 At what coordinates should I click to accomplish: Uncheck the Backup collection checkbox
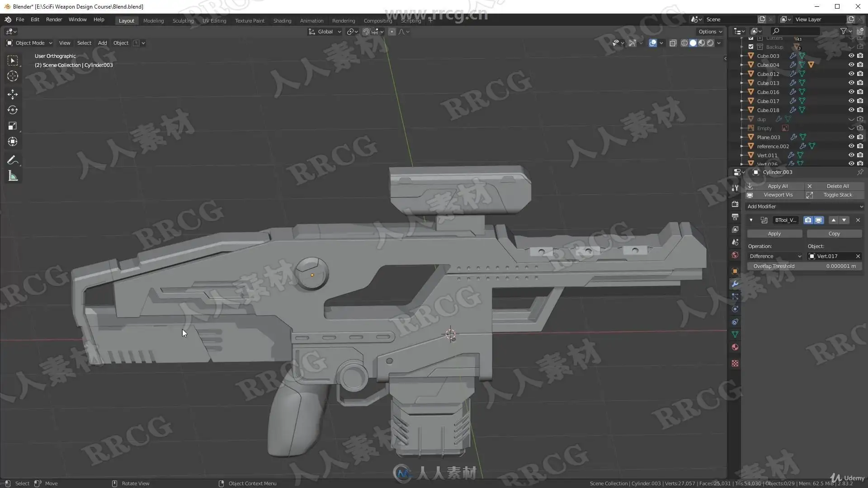click(751, 47)
